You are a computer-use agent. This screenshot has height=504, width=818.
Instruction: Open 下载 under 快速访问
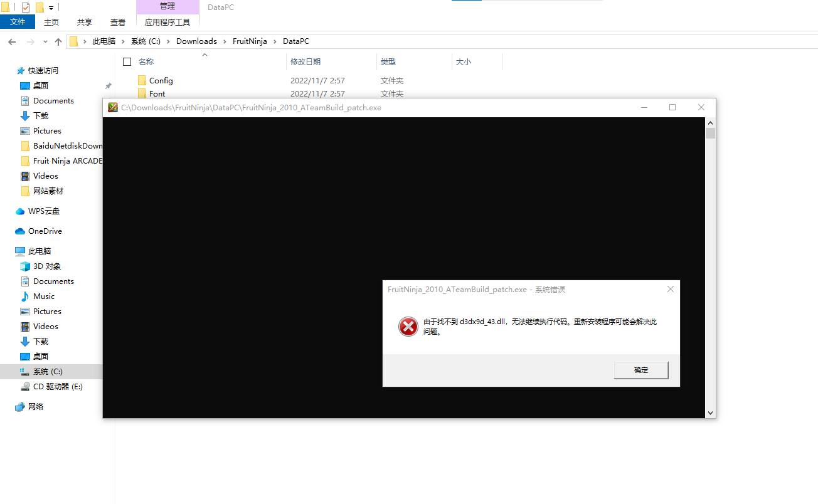(41, 116)
